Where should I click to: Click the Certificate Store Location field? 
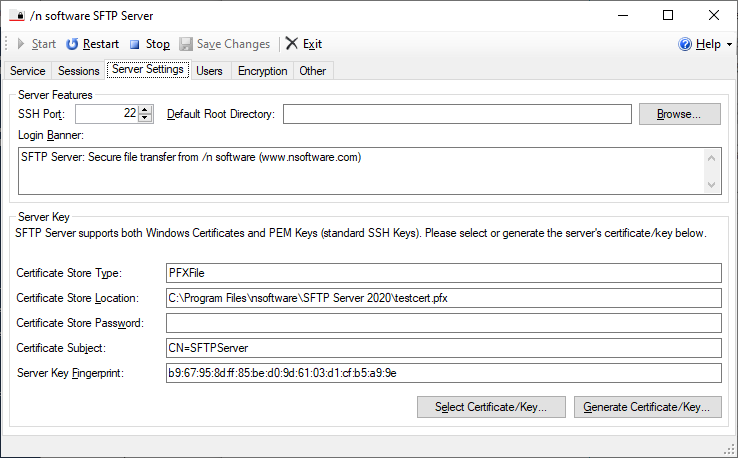click(x=443, y=298)
